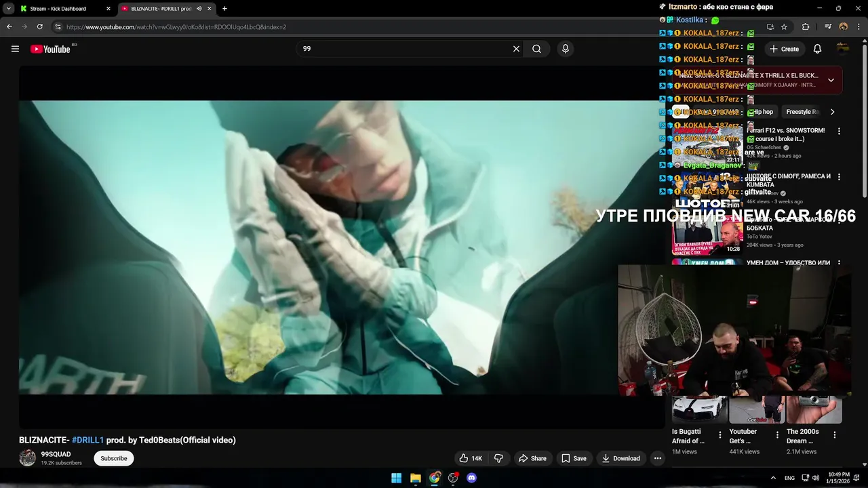Share the video

click(x=532, y=458)
